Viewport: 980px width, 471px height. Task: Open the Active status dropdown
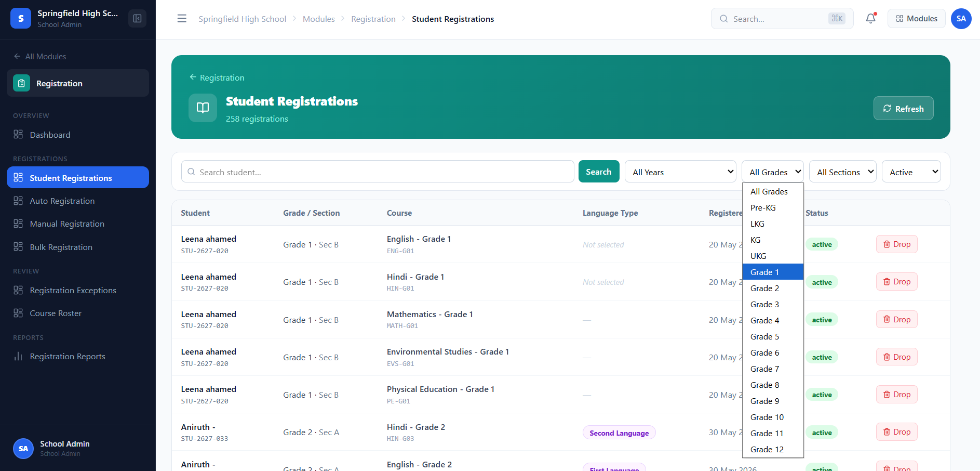[x=911, y=172]
